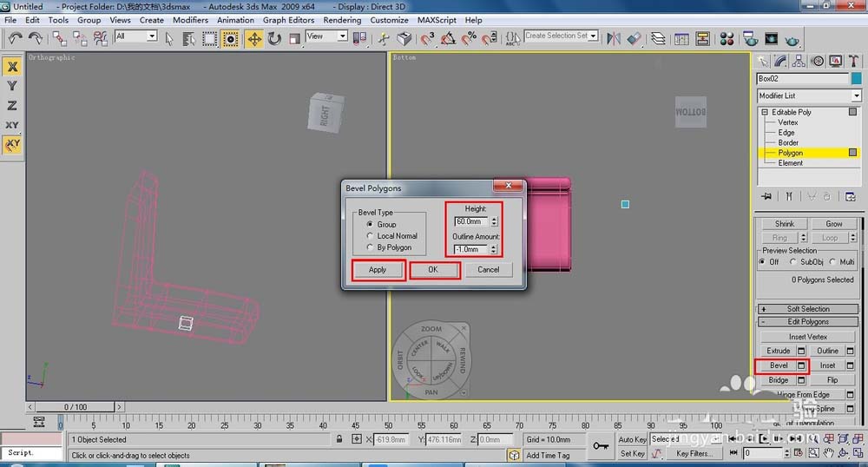Image resolution: width=868 pixels, height=467 pixels.
Task: Click the Bind to Space Warp icon
Action: 100,38
